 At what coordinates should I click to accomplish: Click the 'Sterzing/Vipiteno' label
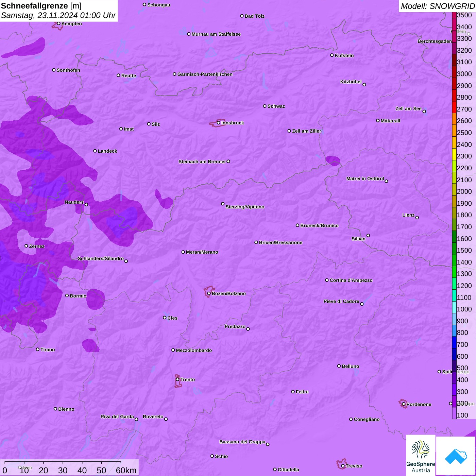245,207
